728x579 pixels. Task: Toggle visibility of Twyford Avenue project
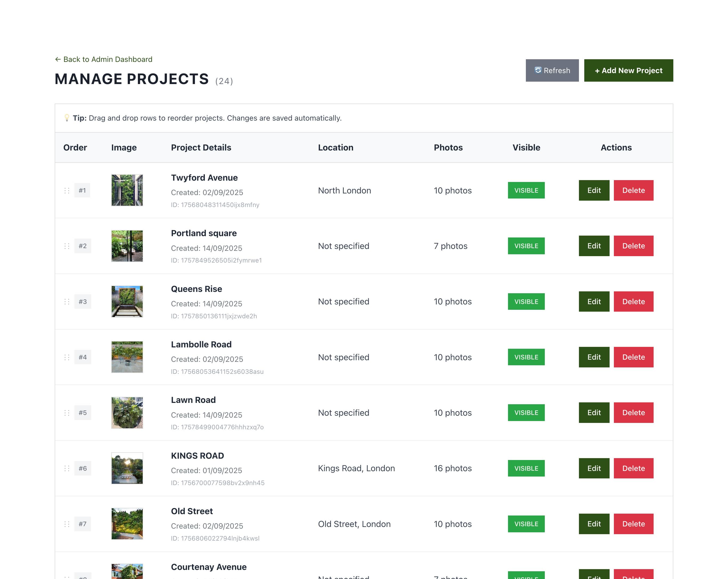(526, 191)
